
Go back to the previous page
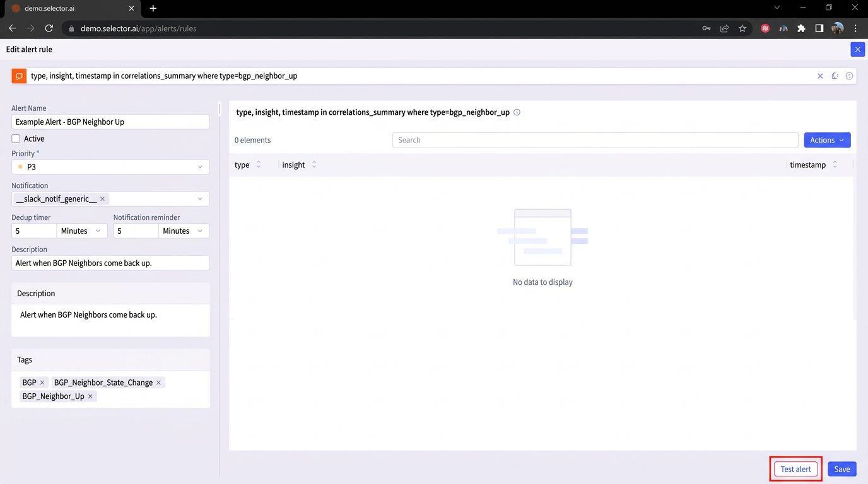(13, 28)
